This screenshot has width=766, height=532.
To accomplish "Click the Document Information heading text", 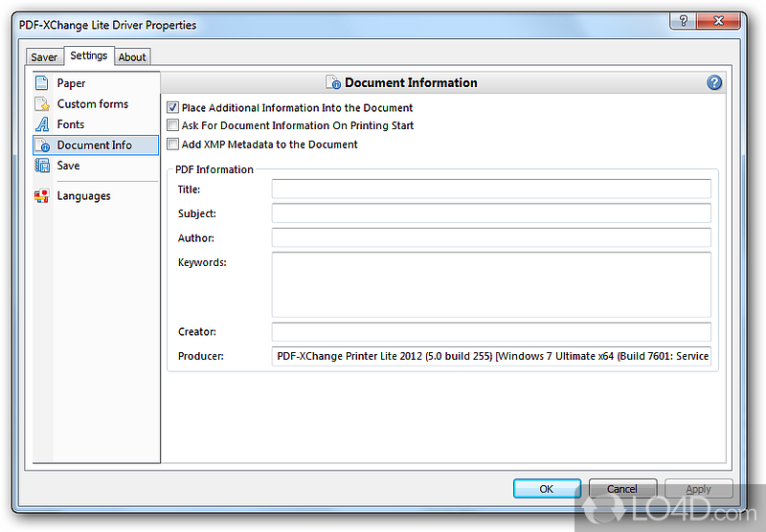I will pyautogui.click(x=411, y=82).
